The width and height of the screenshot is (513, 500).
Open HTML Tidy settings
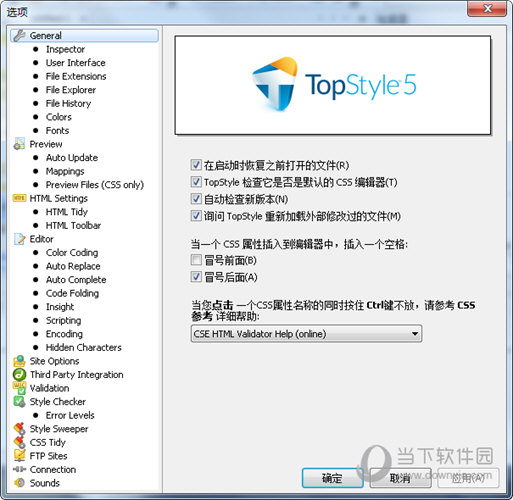67,212
